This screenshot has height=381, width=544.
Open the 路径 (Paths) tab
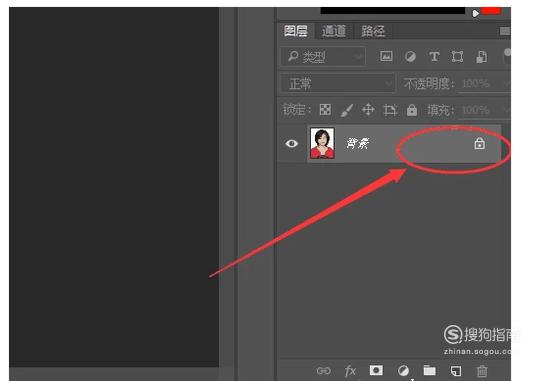coord(373,31)
